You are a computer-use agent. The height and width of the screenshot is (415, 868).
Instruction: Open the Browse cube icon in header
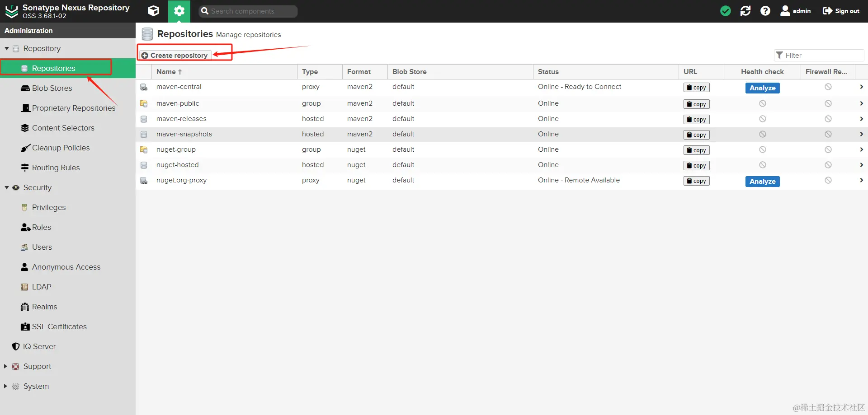point(154,11)
